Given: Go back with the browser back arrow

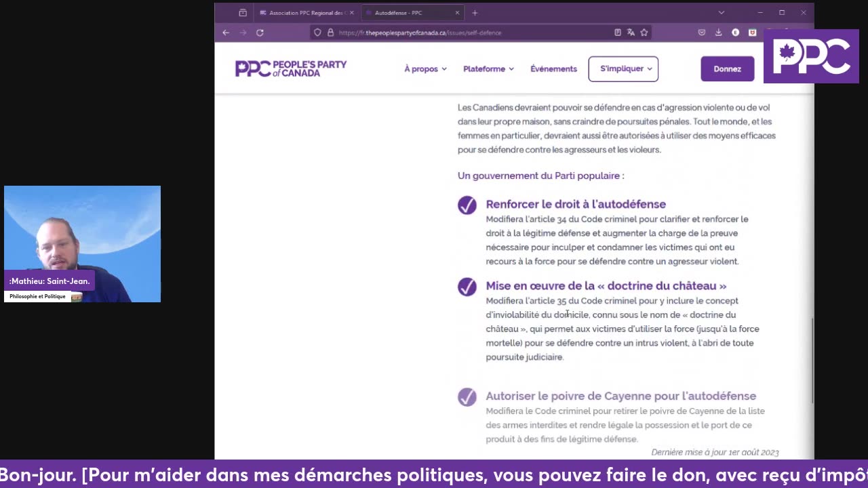Looking at the screenshot, I should [226, 33].
